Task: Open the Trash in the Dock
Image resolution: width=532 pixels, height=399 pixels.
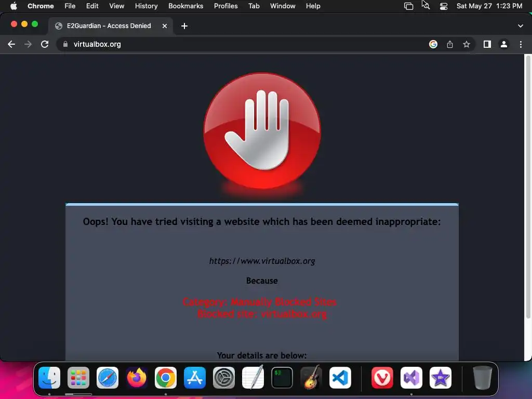Action: pyautogui.click(x=483, y=378)
